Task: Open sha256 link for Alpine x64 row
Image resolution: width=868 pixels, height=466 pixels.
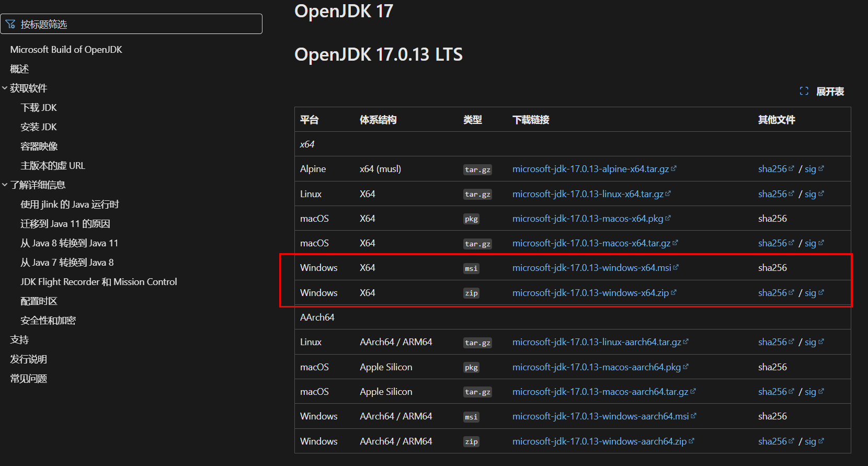Action: click(776, 168)
